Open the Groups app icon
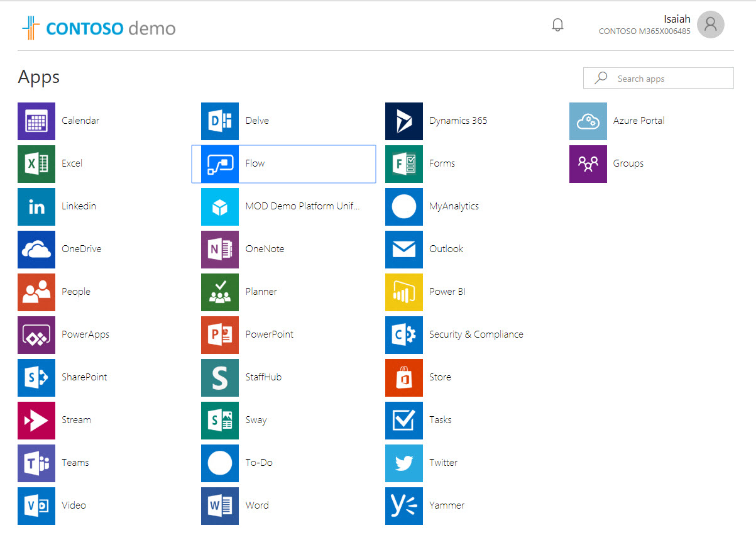Viewport: 756px width, 552px height. pos(588,164)
